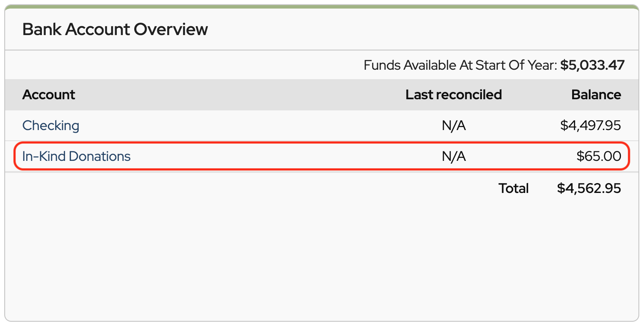Image resolution: width=644 pixels, height=326 pixels.
Task: Click the Funds Available At Start Of Year label
Action: click(460, 65)
